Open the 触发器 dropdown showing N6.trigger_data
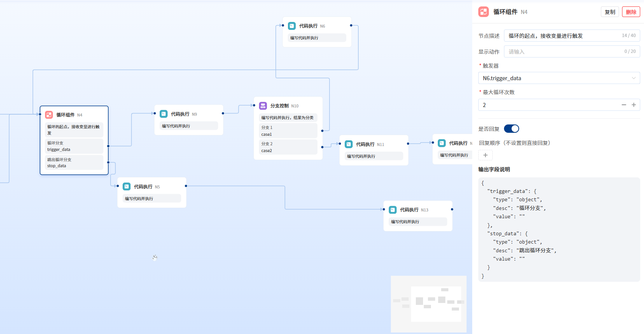 coord(559,78)
